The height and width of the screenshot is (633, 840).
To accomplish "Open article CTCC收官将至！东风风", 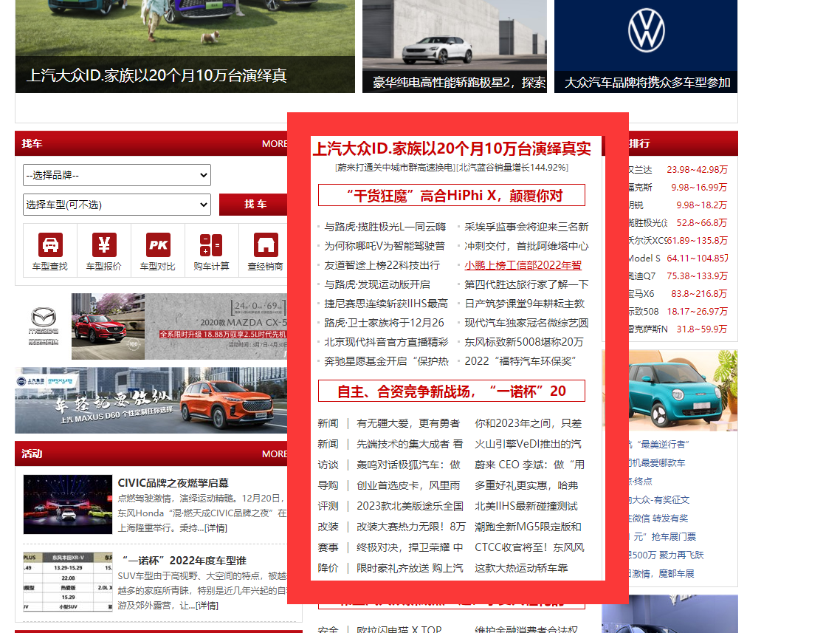I will [529, 547].
